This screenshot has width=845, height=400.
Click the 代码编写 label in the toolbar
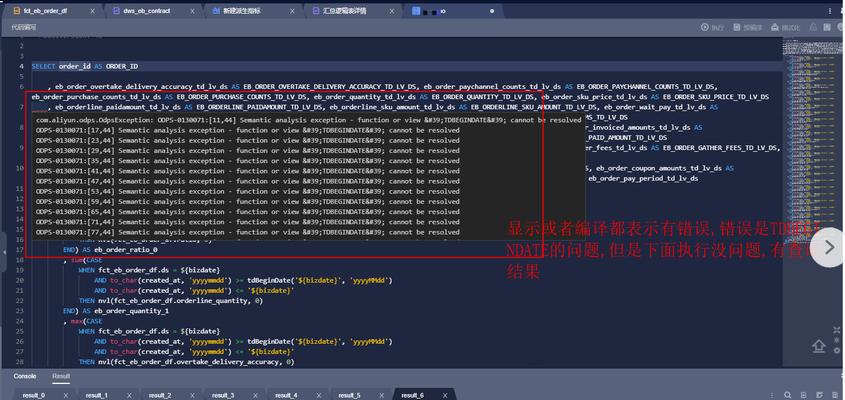point(24,27)
